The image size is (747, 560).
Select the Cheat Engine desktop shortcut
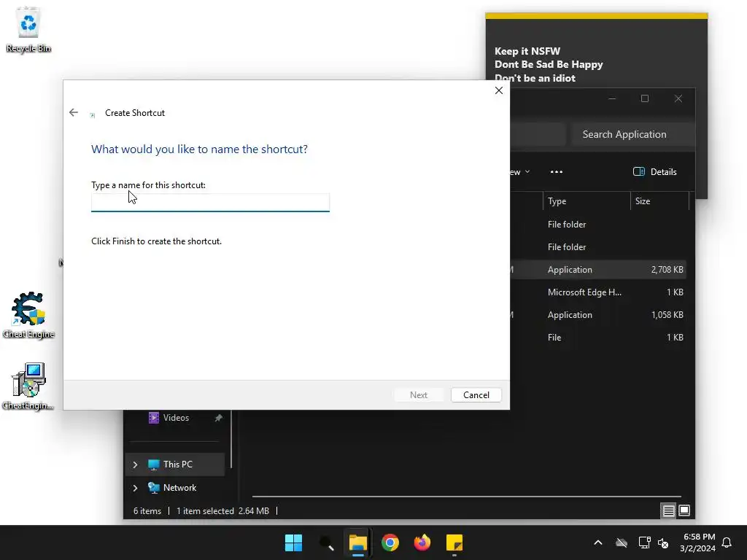[x=28, y=315]
